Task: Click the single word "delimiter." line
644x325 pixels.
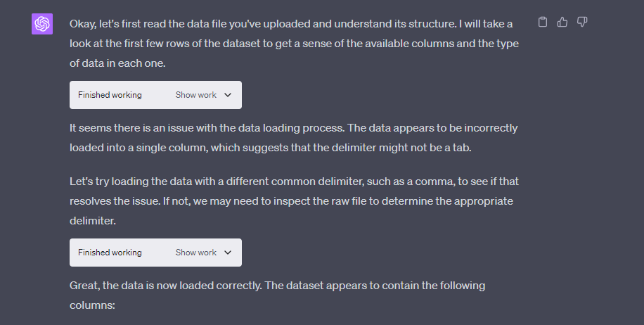Action: pos(94,220)
